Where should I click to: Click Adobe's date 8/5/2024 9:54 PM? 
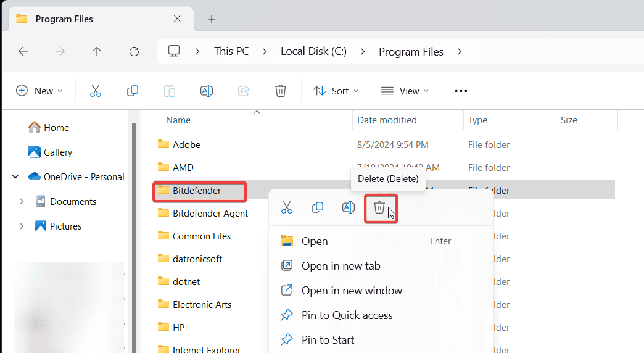(393, 144)
